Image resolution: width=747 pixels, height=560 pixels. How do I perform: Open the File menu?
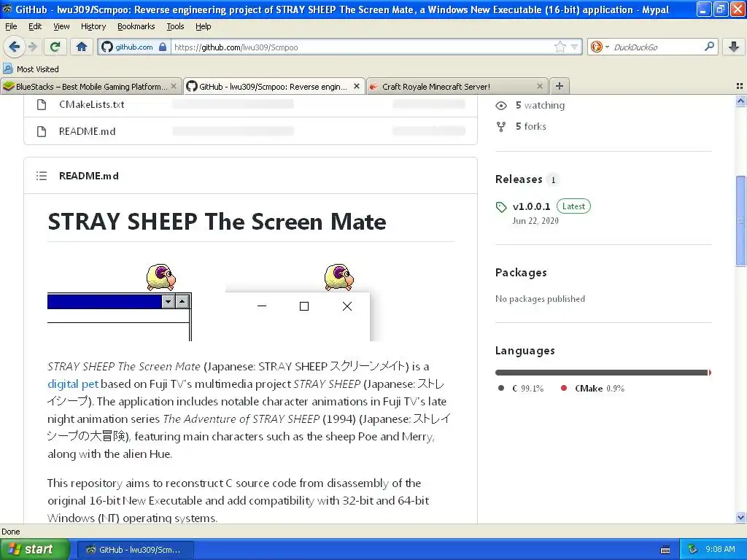point(11,26)
